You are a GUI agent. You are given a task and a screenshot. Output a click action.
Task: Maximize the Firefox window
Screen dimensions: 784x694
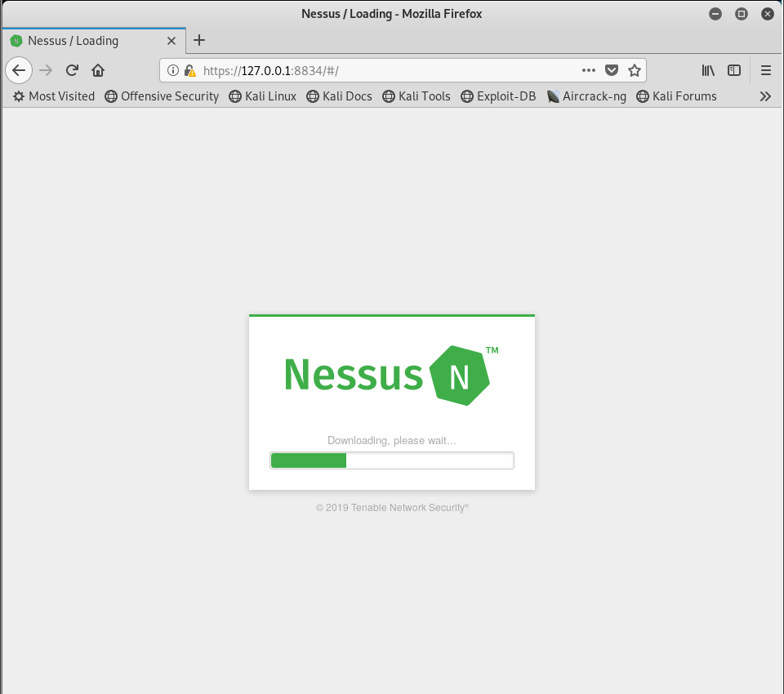pyautogui.click(x=742, y=14)
